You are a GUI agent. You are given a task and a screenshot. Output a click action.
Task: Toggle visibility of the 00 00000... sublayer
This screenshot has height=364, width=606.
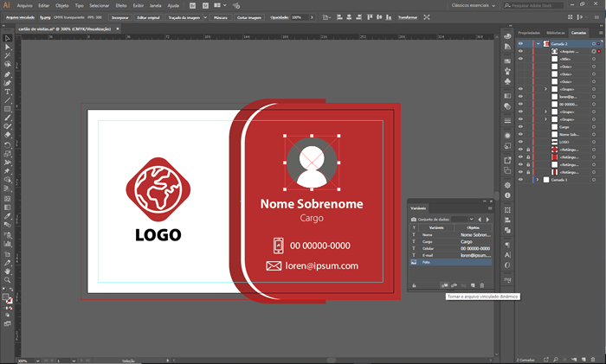click(x=520, y=105)
